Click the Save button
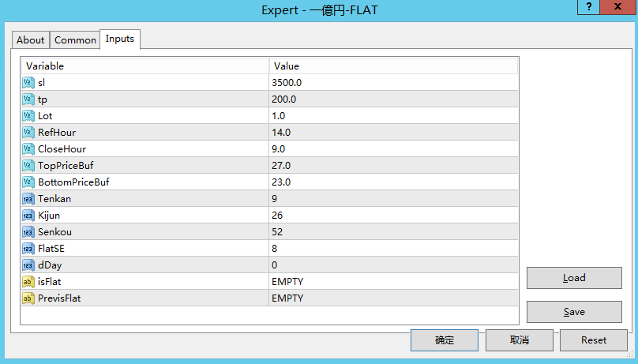 tap(574, 312)
